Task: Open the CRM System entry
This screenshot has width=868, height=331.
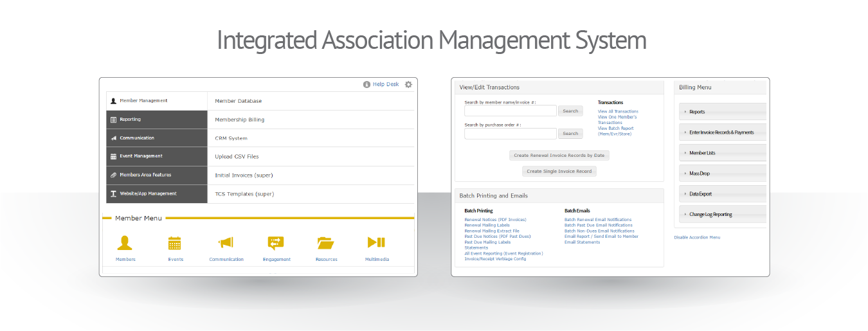Action: click(231, 138)
